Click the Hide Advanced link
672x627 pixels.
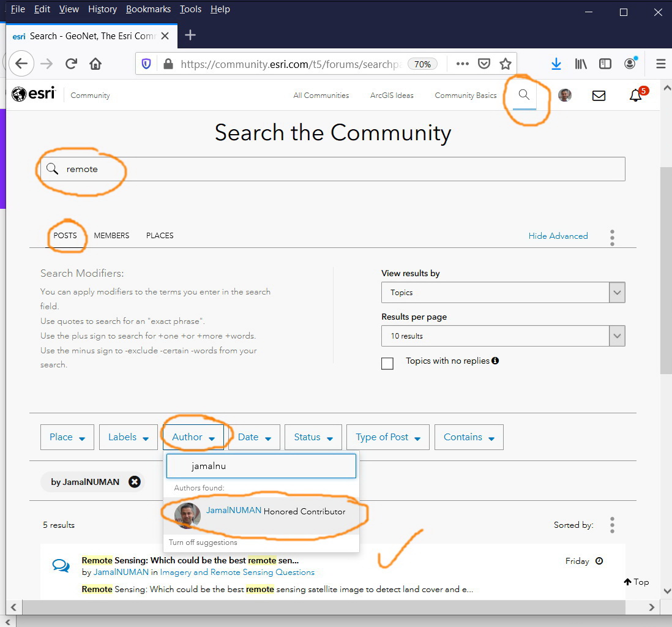pyautogui.click(x=558, y=235)
